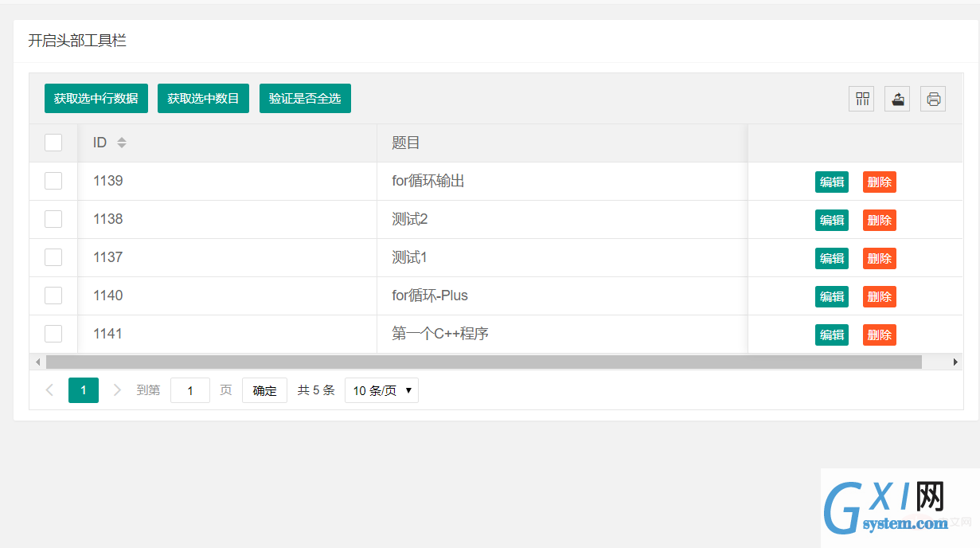
Task: Toggle the select-all header checkbox
Action: click(53, 143)
